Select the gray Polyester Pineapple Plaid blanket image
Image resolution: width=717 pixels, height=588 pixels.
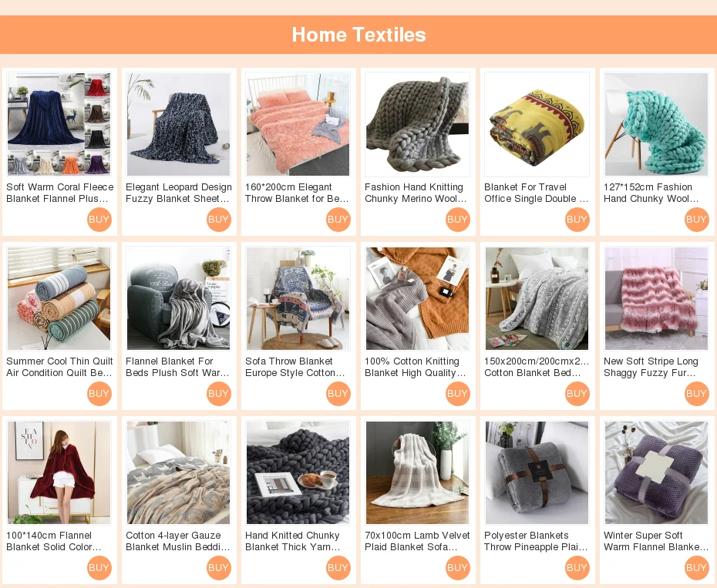pyautogui.click(x=537, y=472)
